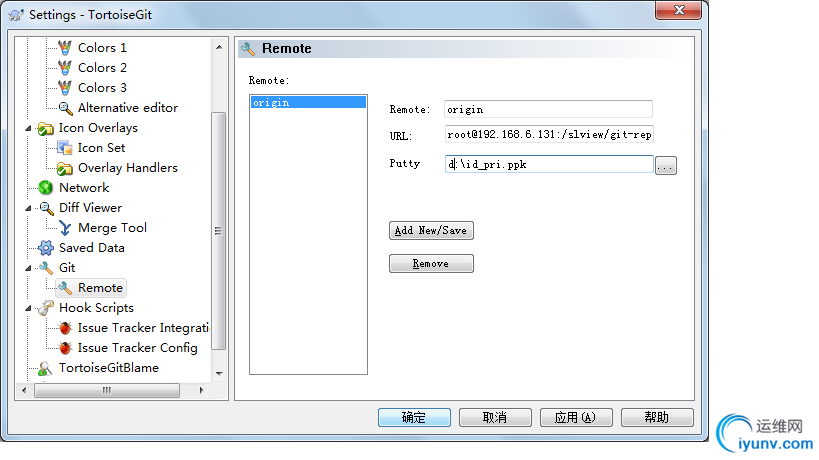Collapse the Hook Scripts tree node
Viewport: 819px width, 460px height.
tap(29, 309)
